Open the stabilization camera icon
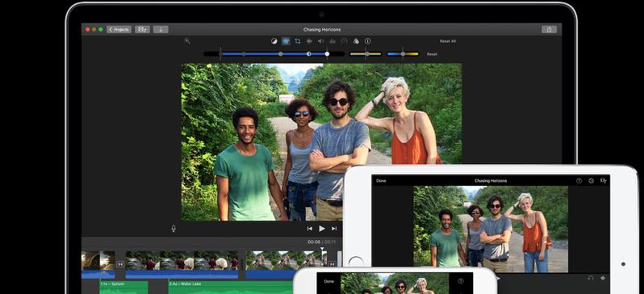 pyautogui.click(x=309, y=41)
